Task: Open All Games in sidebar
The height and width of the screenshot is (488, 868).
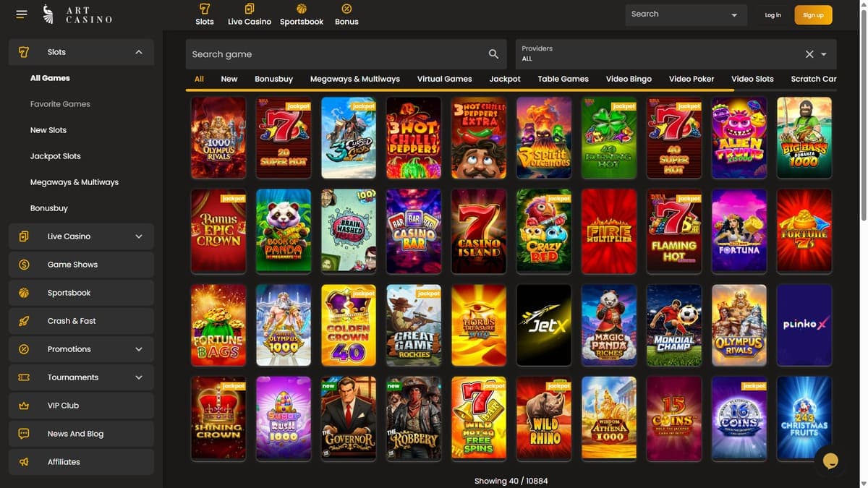Action: [50, 78]
